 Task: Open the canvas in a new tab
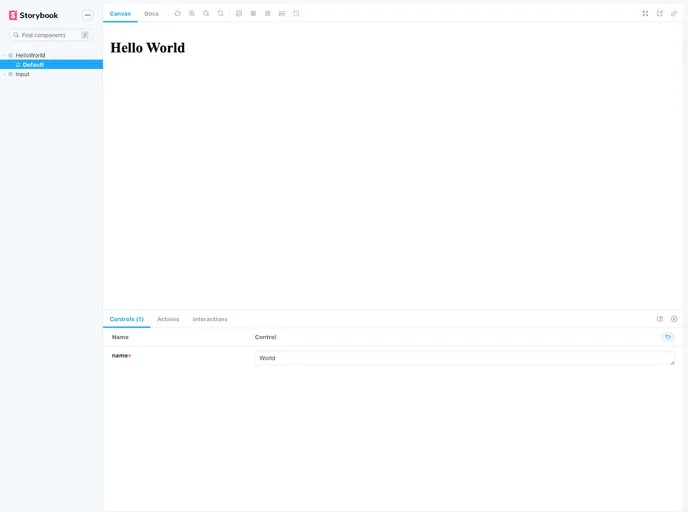click(660, 13)
